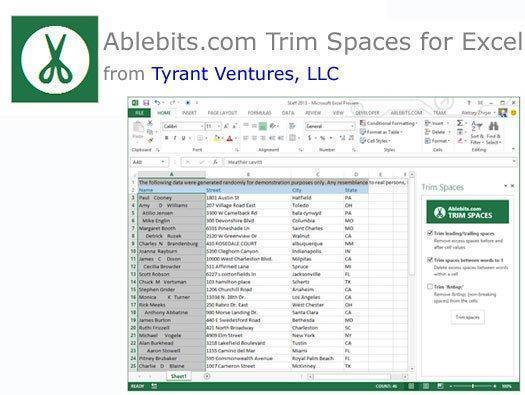This screenshot has width=525, height=395.
Task: Click the Format Painter brush icon
Action: [x=150, y=140]
